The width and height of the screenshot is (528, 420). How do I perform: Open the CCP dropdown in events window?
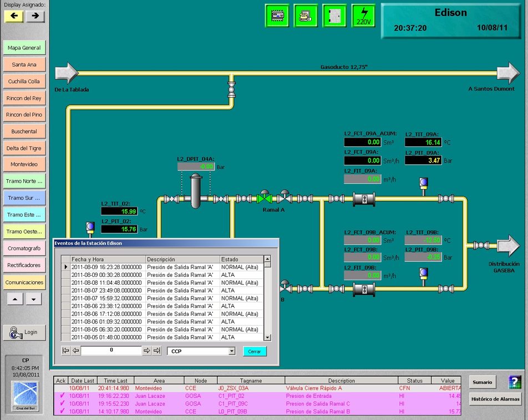coord(232,351)
